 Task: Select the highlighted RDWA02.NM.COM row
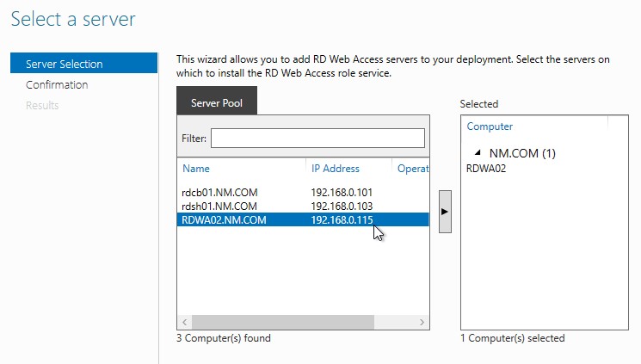pos(224,219)
